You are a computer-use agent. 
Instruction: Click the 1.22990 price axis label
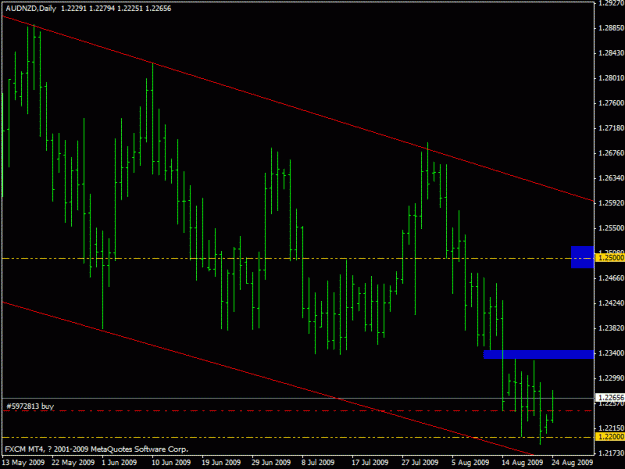[x=611, y=378]
